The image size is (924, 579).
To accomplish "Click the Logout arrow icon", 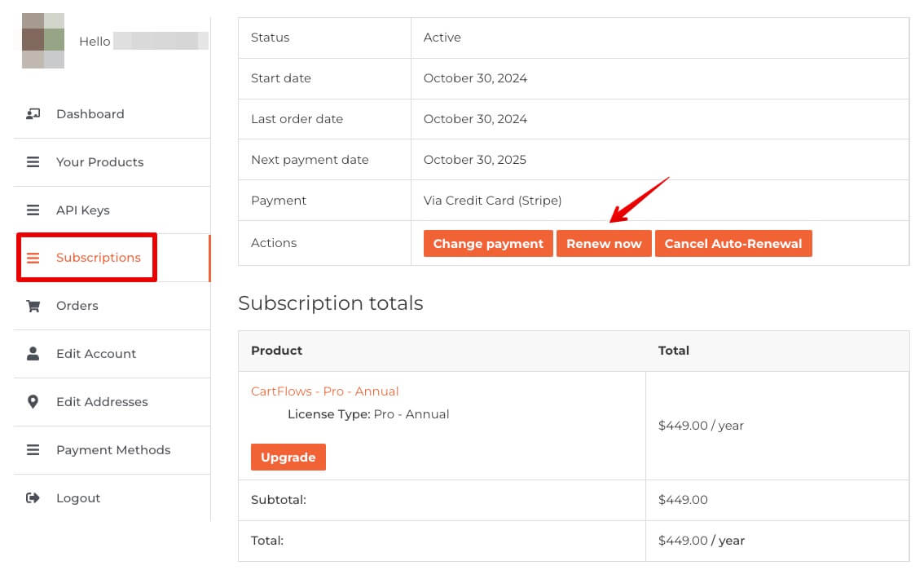I will (33, 498).
